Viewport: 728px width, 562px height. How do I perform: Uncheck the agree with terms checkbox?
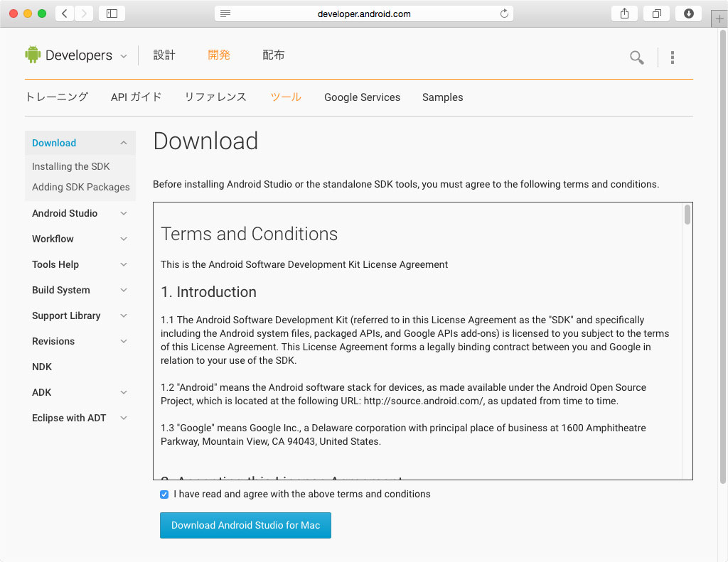(164, 495)
